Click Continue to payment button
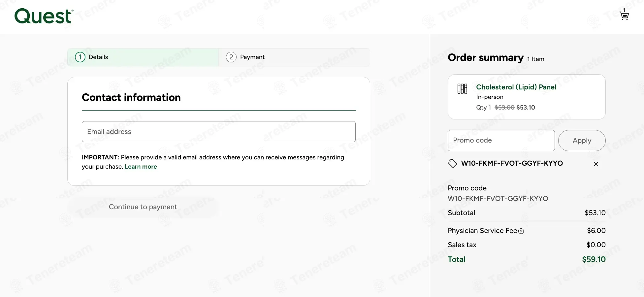The image size is (644, 297). click(143, 207)
